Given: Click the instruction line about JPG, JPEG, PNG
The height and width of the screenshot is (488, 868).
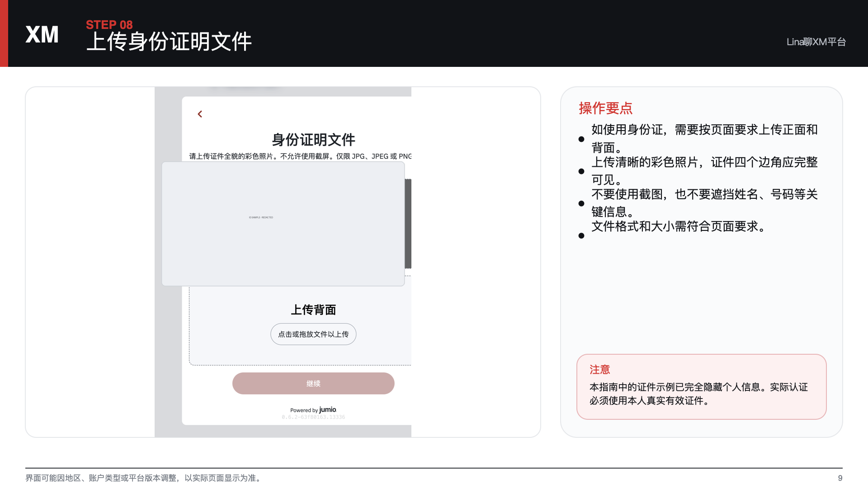Looking at the screenshot, I should coord(300,156).
